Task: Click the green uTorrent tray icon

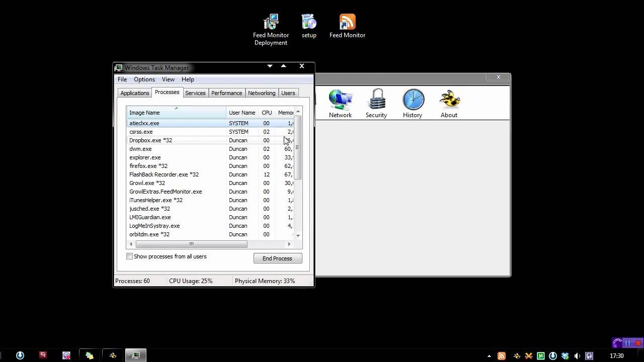Action: pyautogui.click(x=541, y=356)
